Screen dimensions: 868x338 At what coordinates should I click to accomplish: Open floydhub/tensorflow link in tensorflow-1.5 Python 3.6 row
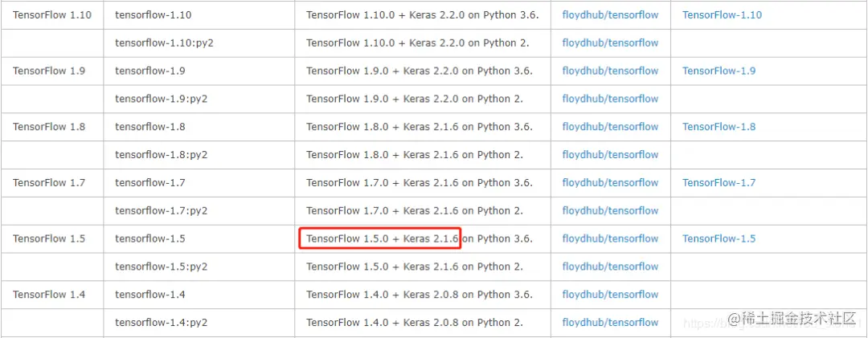click(610, 238)
